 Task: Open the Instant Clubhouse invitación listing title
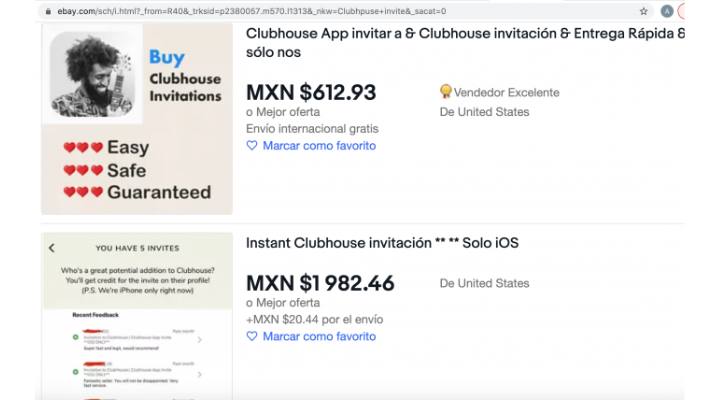coord(382,243)
